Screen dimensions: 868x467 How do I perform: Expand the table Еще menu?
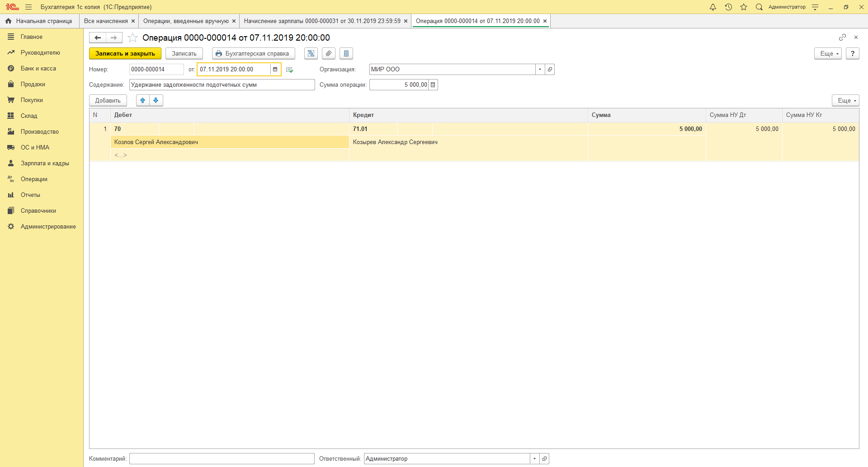point(845,100)
